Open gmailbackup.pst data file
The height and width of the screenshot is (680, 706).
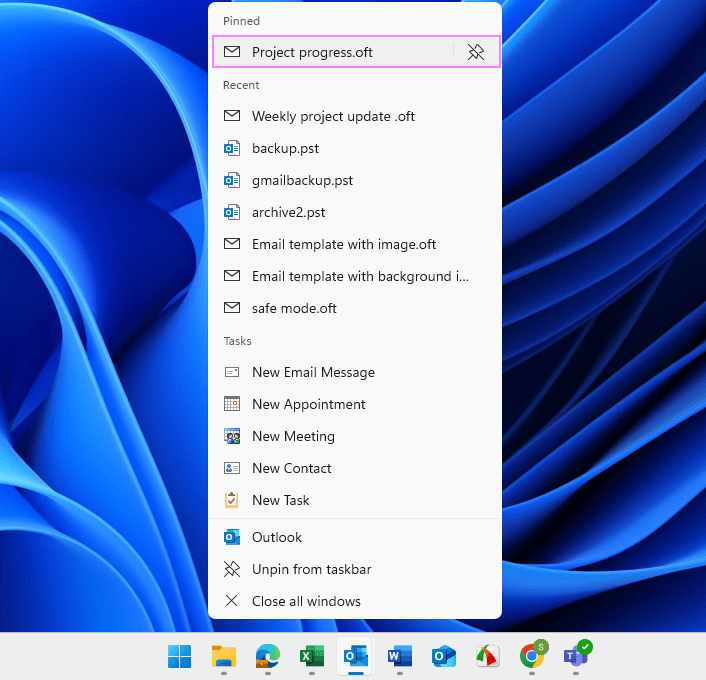(355, 180)
